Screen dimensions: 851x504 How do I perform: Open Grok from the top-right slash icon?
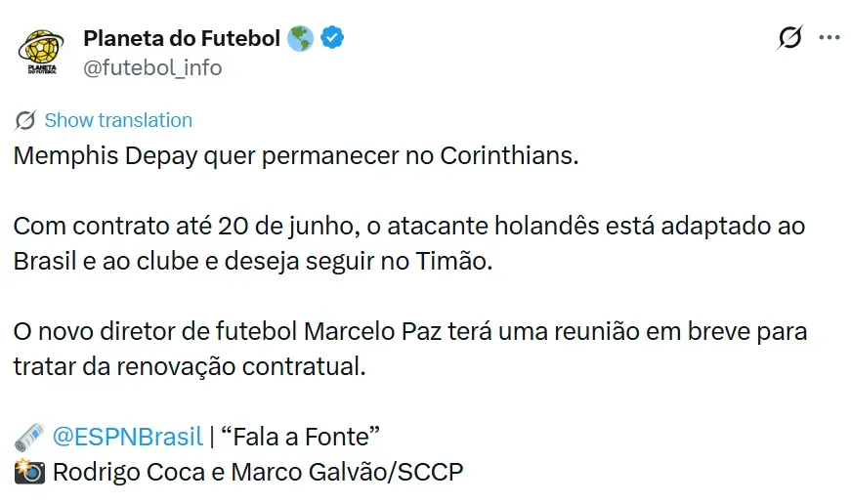pos(789,38)
